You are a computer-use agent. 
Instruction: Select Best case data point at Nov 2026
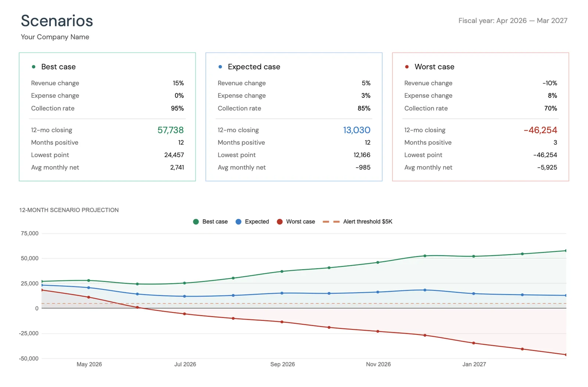click(378, 263)
